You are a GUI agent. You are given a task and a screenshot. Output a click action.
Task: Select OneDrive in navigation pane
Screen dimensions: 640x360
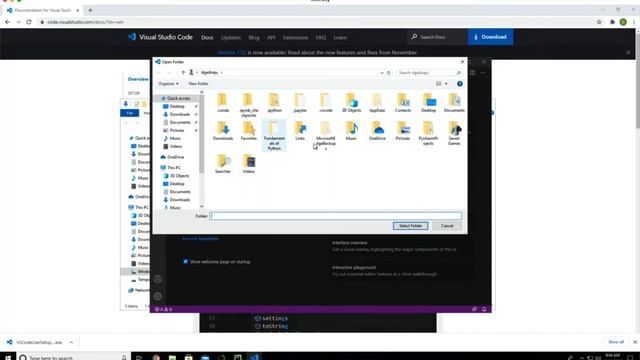176,157
